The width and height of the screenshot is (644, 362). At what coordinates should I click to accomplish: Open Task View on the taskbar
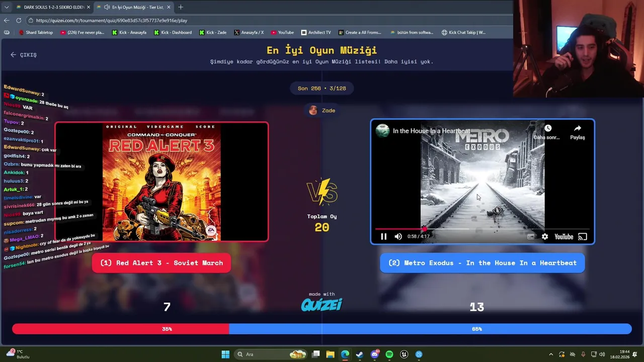(315, 354)
